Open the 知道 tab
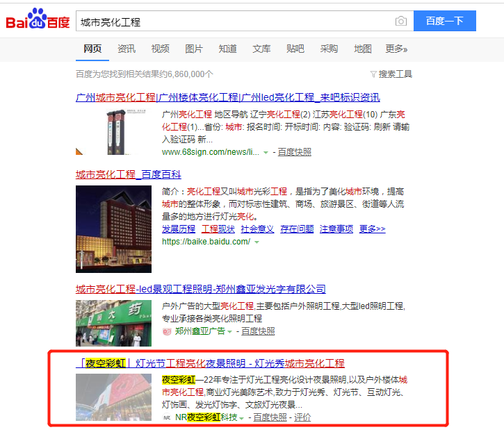This screenshot has width=504, height=432. 227,49
